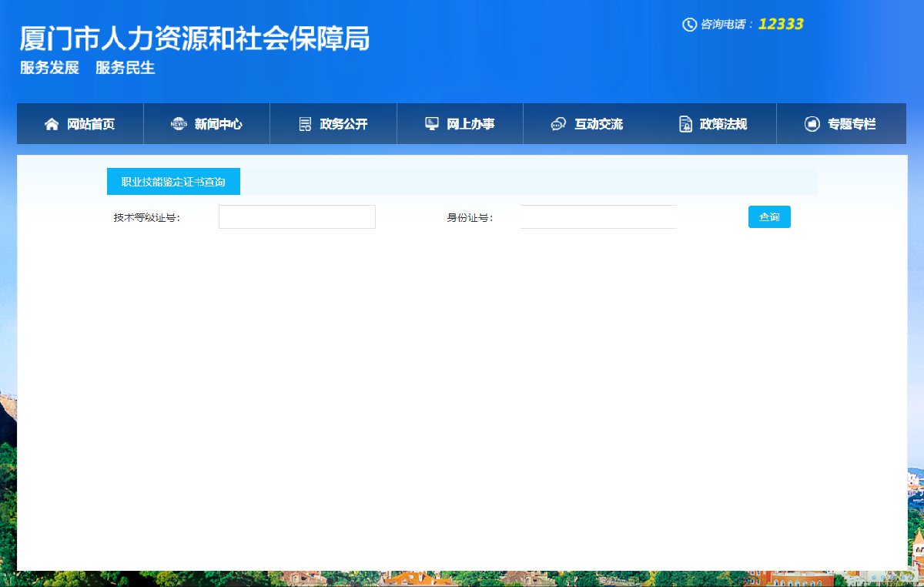This screenshot has width=924, height=587.
Task: Go to the 新闻中心 menu item
Action: [218, 124]
